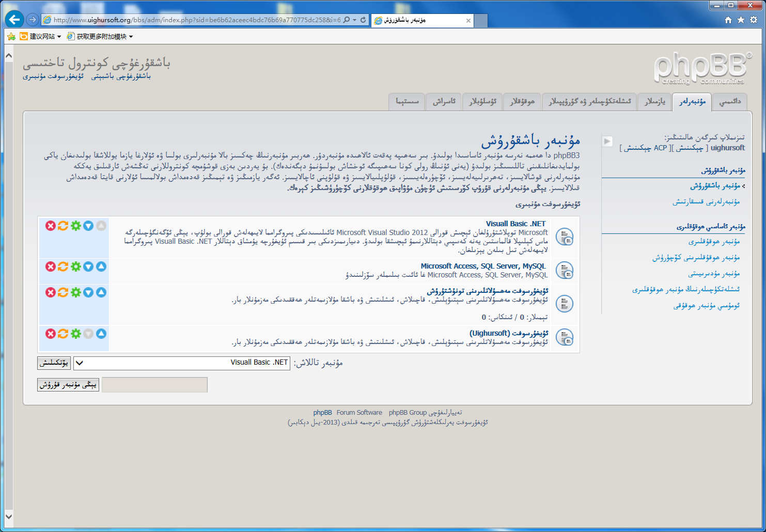Close the مۇنبەر باشقۇرۇش browser tab

pos(468,21)
